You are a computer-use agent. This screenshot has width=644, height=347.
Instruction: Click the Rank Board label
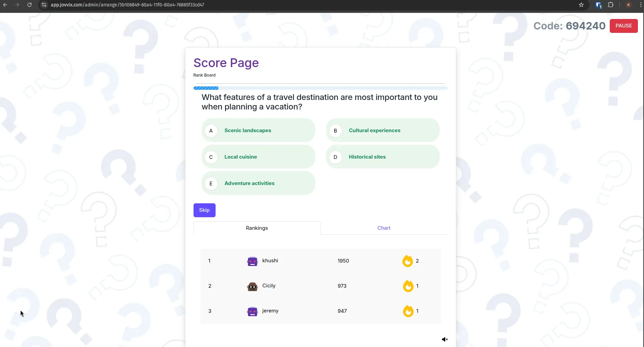click(204, 75)
